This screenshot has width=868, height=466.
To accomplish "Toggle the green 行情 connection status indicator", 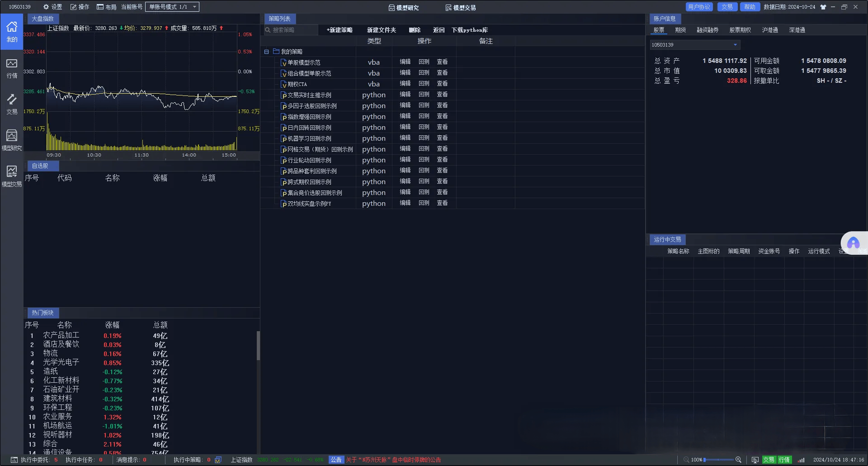I will coord(784,460).
